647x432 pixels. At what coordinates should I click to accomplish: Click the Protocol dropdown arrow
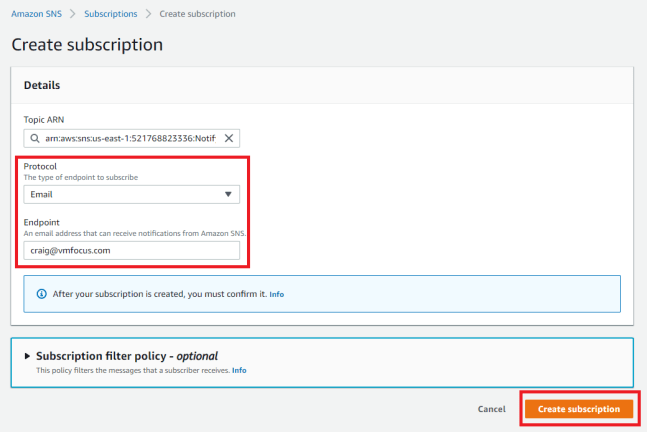pyautogui.click(x=228, y=195)
